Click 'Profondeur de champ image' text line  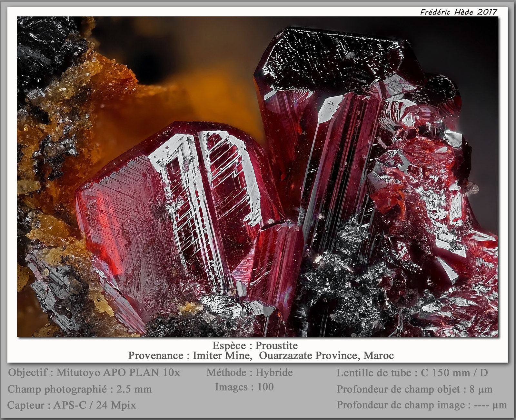pos(422,405)
